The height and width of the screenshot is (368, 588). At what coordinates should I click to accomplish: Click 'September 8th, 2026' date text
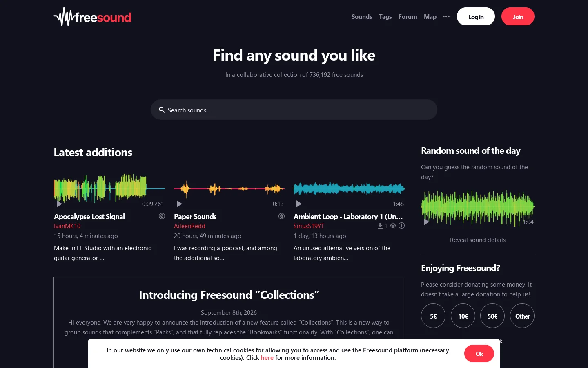[229, 313]
